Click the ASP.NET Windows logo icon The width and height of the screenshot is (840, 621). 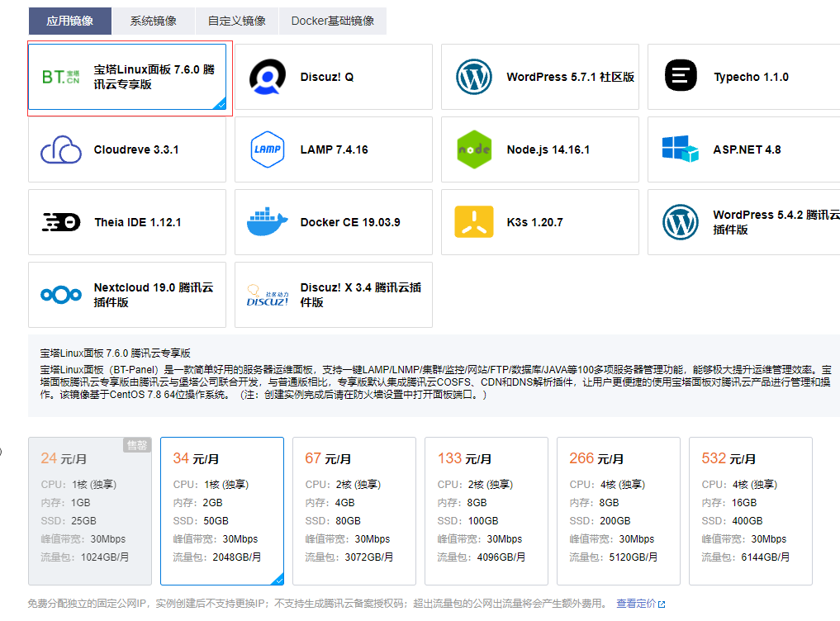681,149
